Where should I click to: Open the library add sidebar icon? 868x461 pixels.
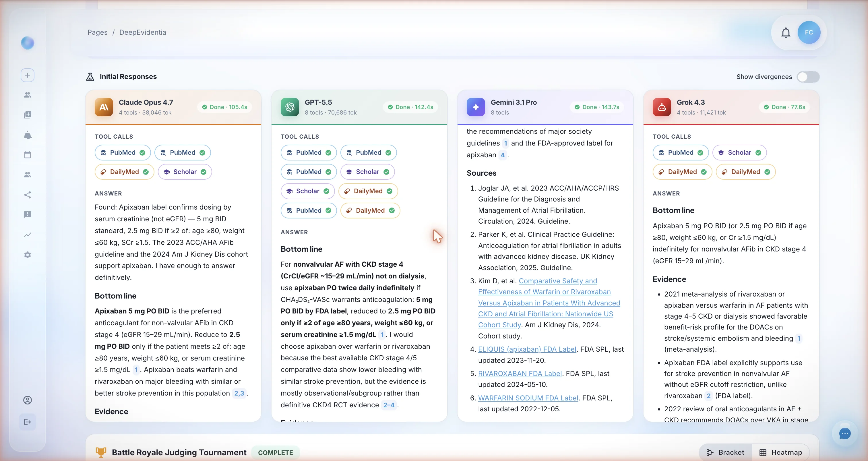tap(28, 115)
